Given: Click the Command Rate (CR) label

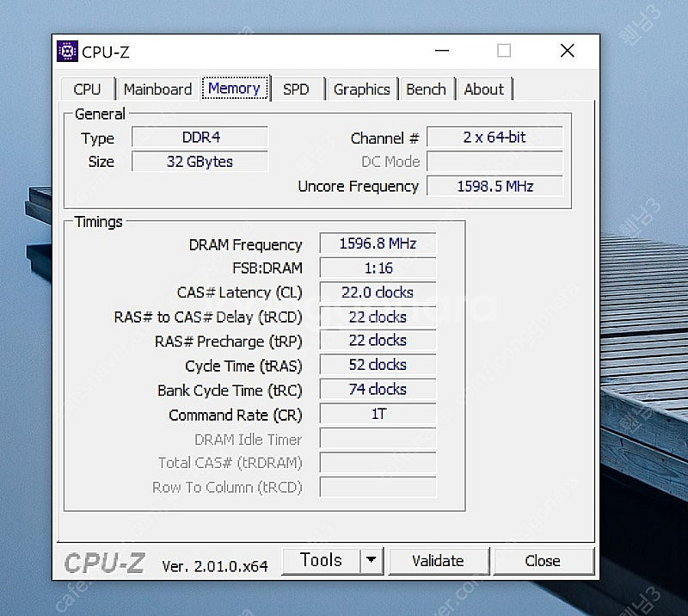Looking at the screenshot, I should pyautogui.click(x=235, y=416).
